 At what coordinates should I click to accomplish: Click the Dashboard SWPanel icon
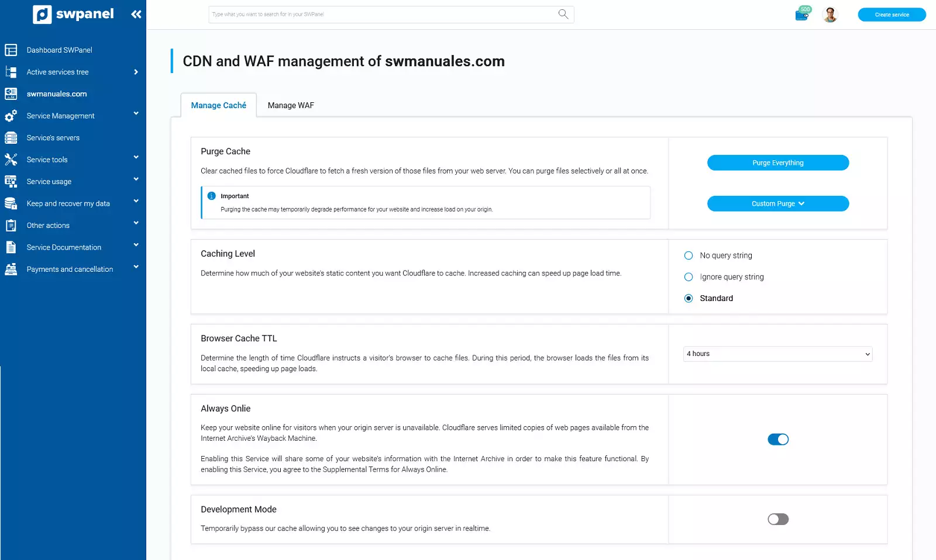pos(11,50)
